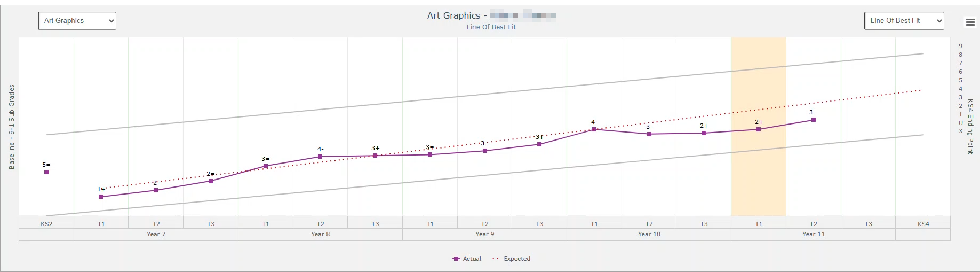This screenshot has height=272, width=980.
Task: Click the Year 11 T1 2+ marker
Action: tap(759, 129)
